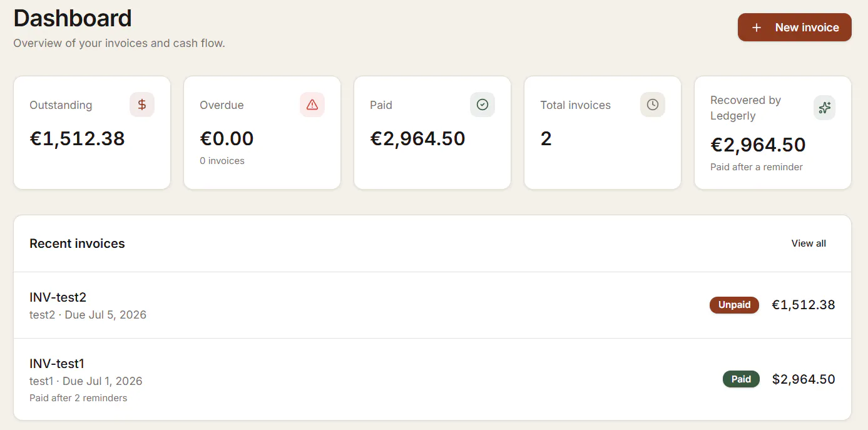
Task: Click the Recovered by Ledgerly value €2,964.50
Action: 758,145
